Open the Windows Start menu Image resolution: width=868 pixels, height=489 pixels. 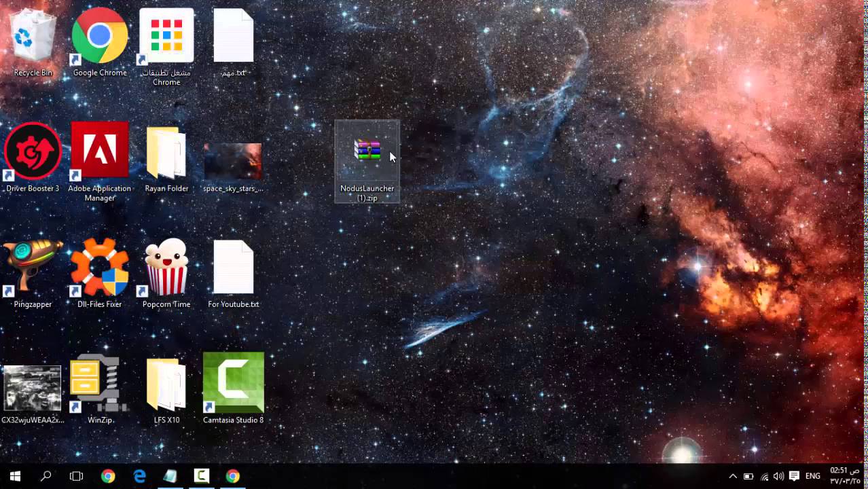click(x=15, y=476)
